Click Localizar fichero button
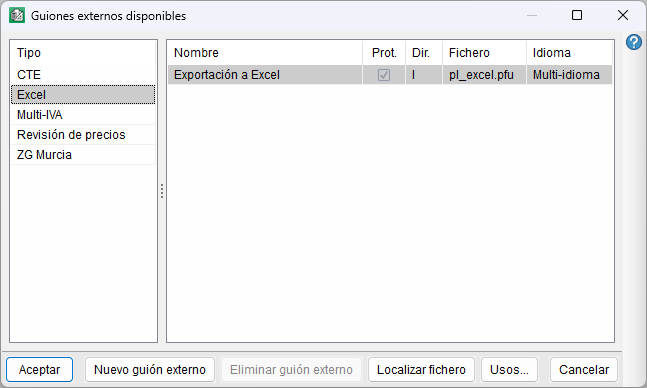Image resolution: width=647 pixels, height=388 pixels. (x=421, y=369)
